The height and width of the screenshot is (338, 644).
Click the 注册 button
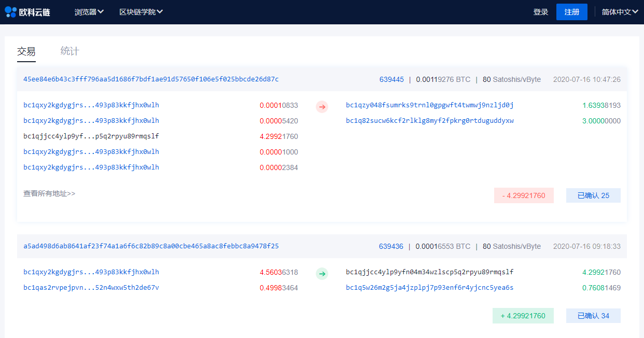(572, 12)
